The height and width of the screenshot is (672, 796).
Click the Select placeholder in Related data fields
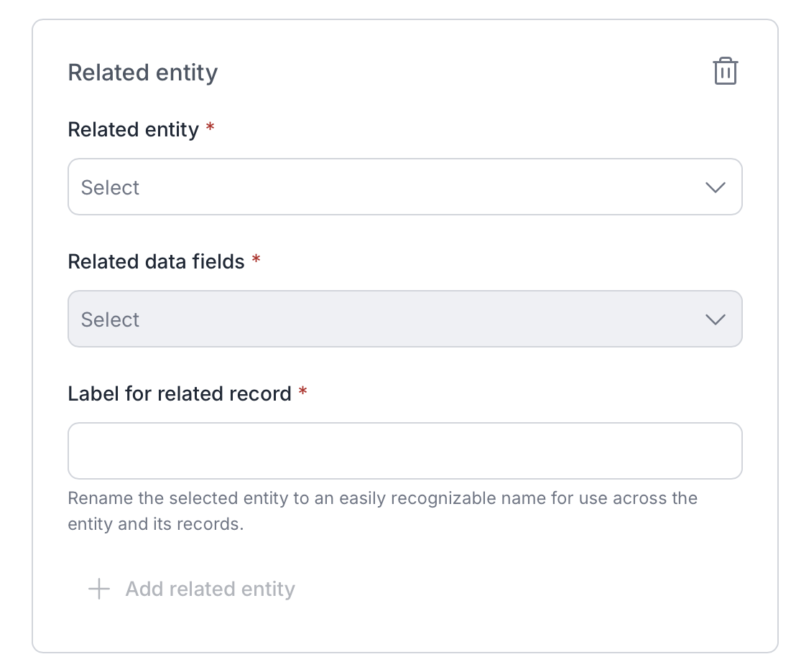click(x=110, y=319)
